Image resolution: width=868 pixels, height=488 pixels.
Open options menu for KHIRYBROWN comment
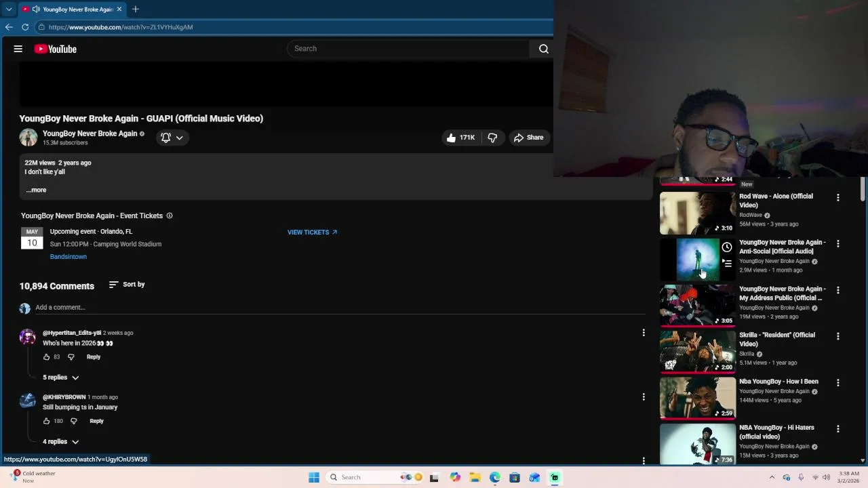coord(644,397)
